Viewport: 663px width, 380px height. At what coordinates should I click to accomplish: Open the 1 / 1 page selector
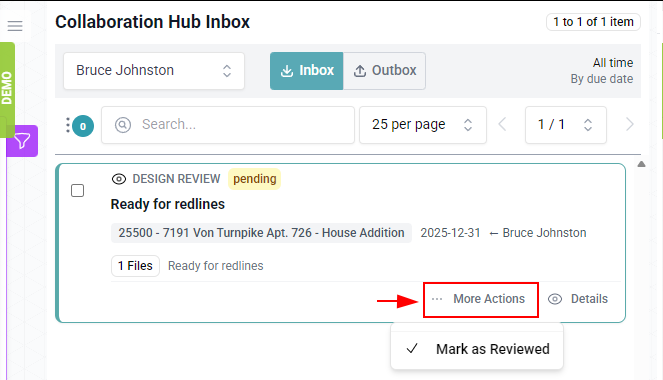(x=566, y=125)
